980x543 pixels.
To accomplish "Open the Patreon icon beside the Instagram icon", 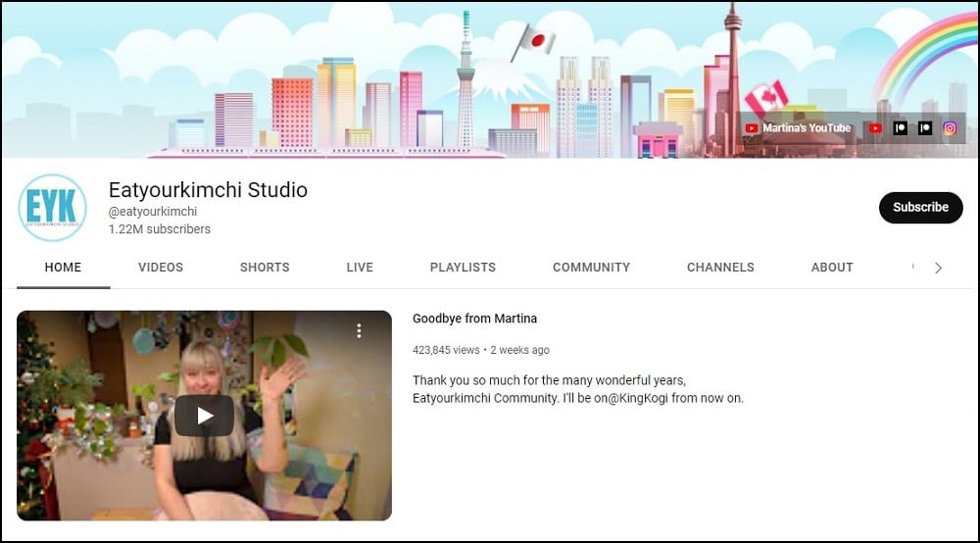I will (x=925, y=128).
